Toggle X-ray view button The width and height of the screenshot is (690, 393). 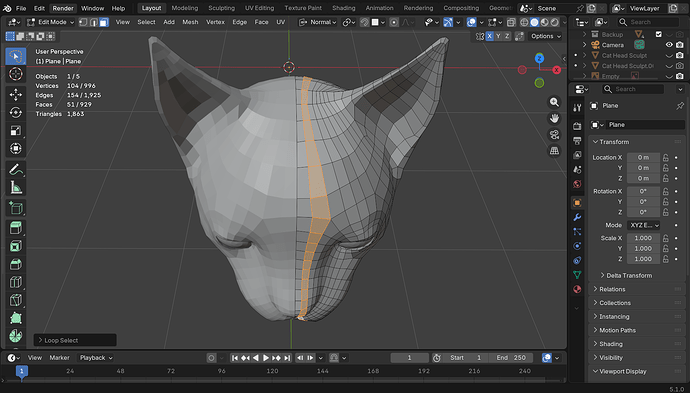pos(511,22)
